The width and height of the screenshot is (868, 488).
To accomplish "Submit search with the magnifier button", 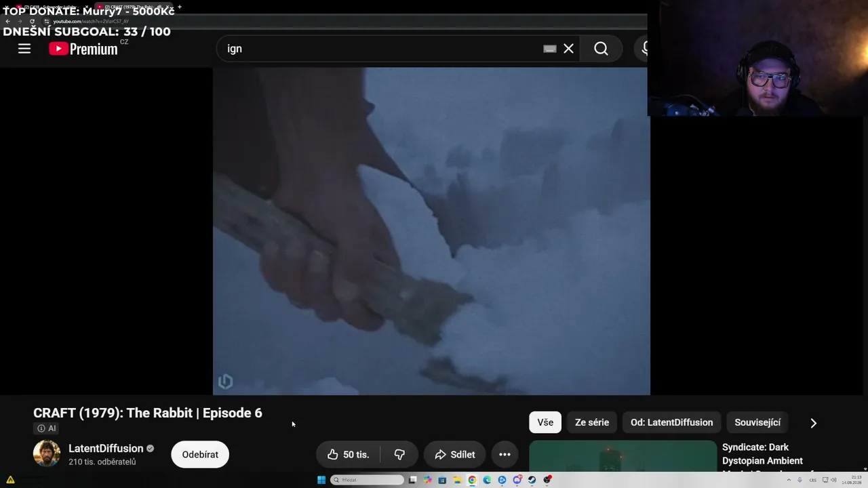I will [601, 49].
